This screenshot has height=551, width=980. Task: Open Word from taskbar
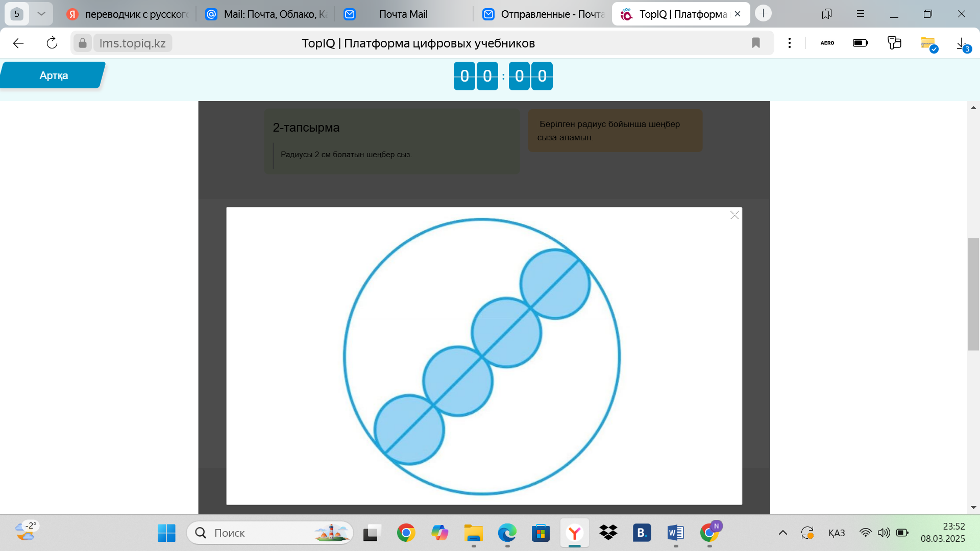tap(675, 533)
